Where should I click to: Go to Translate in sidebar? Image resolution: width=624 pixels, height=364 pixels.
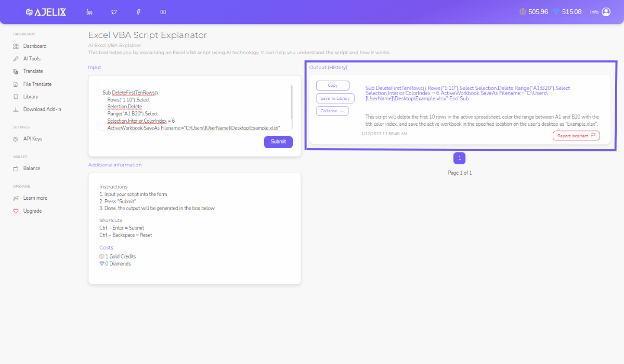click(x=33, y=71)
